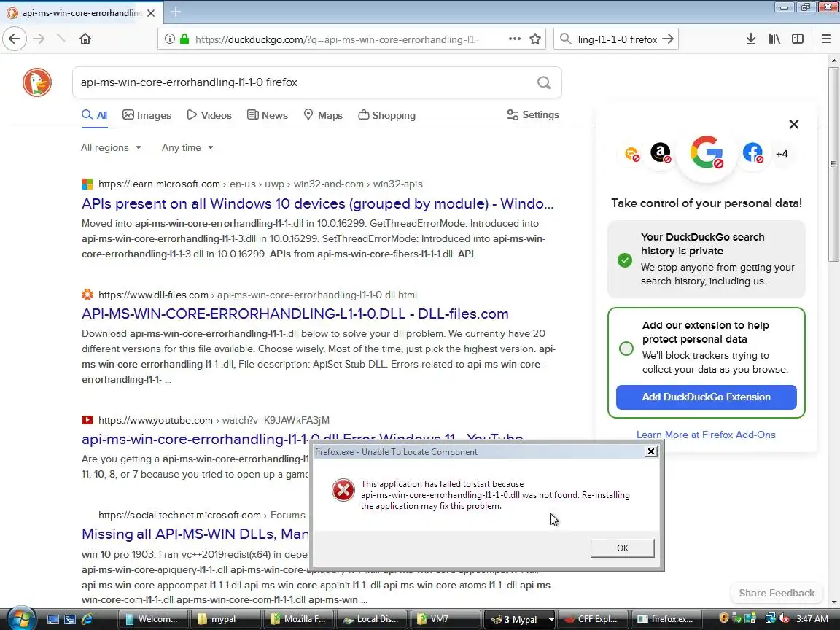Viewport: 840px width, 630px height.
Task: Expand the 3 Mypal taskbar group arrow
Action: pos(551,620)
